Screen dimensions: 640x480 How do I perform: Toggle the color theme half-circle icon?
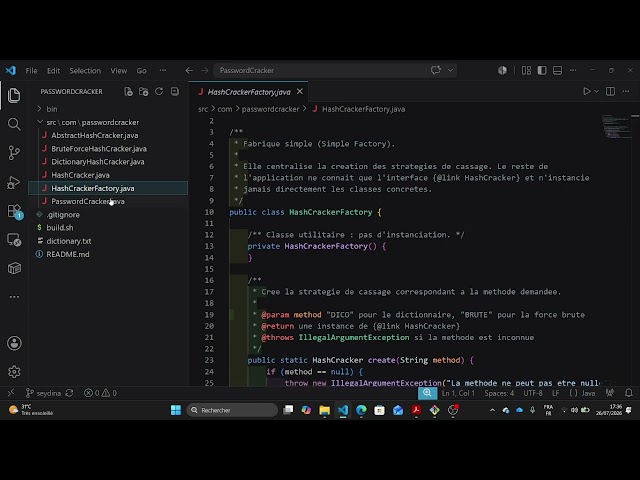pos(502,71)
